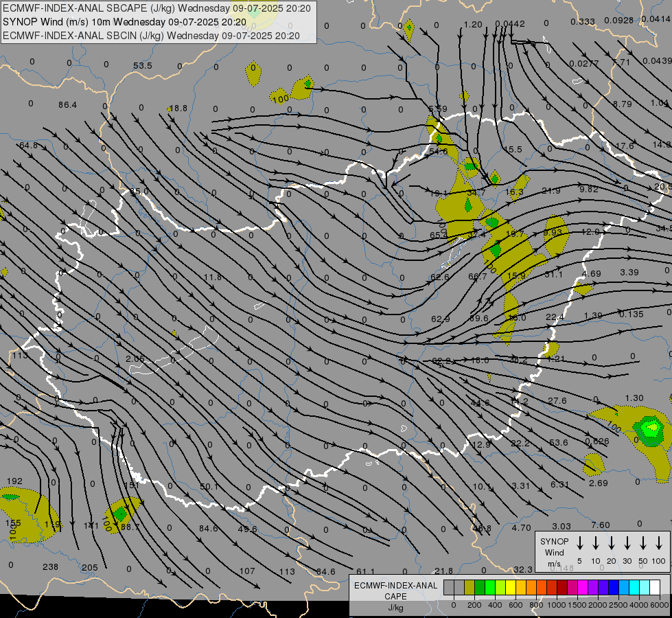Click the ECMWF-INDEX-ANAL CAPE legend label
Image resolution: width=672 pixels, height=618 pixels.
coord(395,591)
